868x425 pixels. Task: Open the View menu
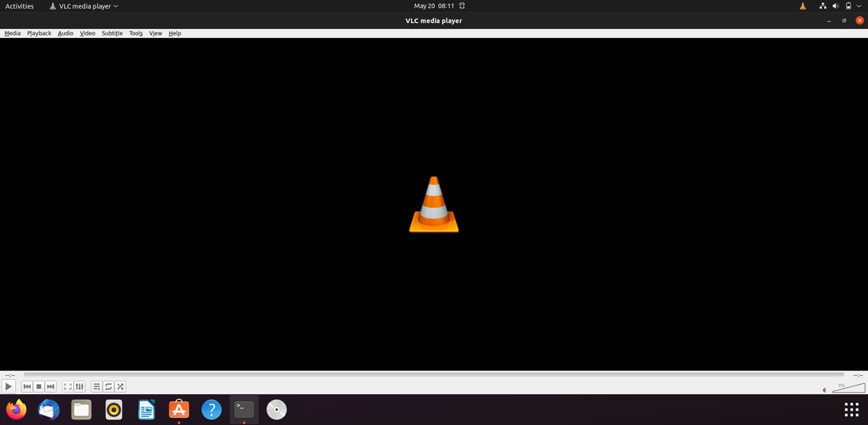155,33
